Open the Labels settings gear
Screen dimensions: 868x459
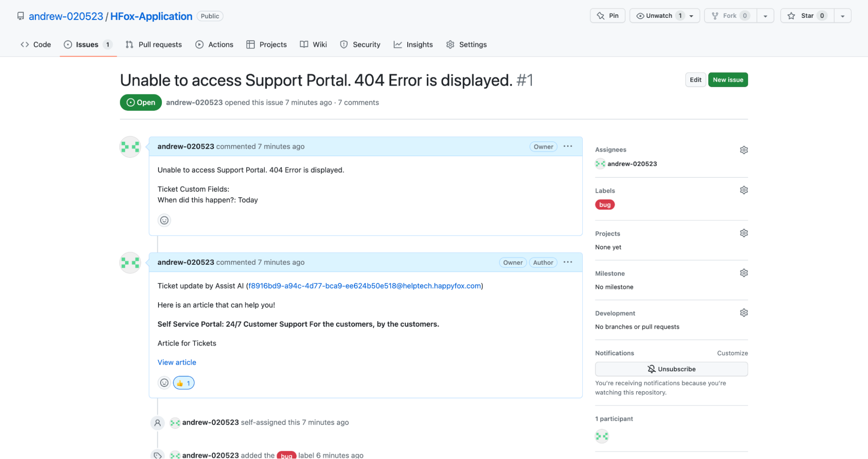[743, 190]
